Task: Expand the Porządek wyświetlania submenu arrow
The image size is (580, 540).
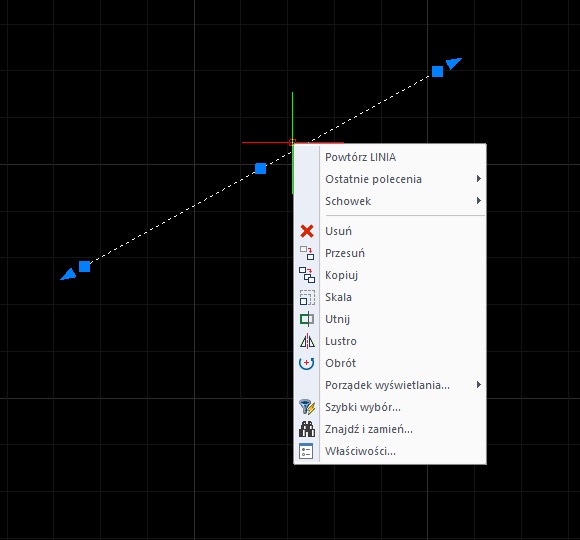Action: (x=479, y=385)
